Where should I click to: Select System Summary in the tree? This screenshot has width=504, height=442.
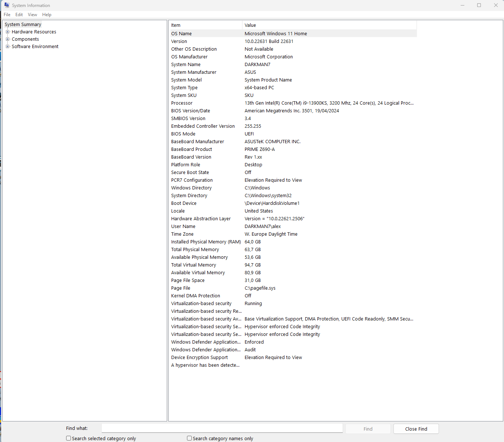[x=23, y=25]
